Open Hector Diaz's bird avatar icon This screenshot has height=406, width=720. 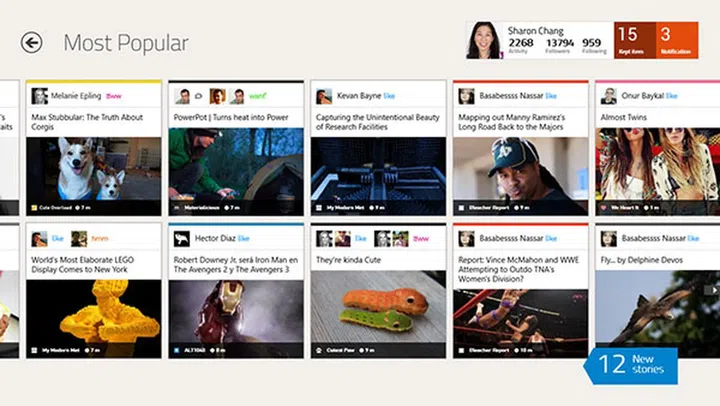[181, 238]
